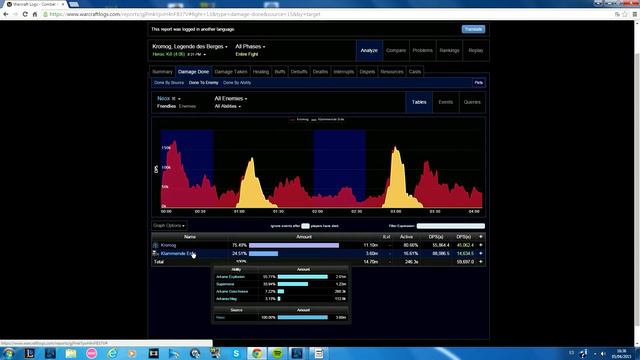Sort the table by the Name column
640x360 pixels.
pos(190,237)
